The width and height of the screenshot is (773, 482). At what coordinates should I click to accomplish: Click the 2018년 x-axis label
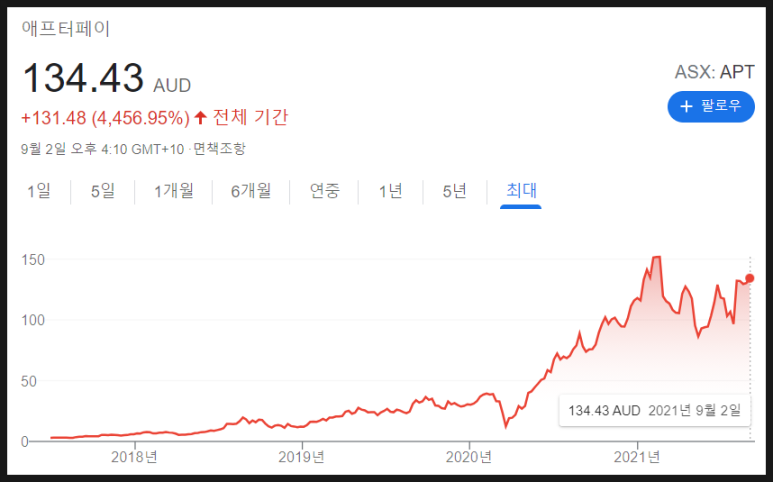(x=134, y=457)
